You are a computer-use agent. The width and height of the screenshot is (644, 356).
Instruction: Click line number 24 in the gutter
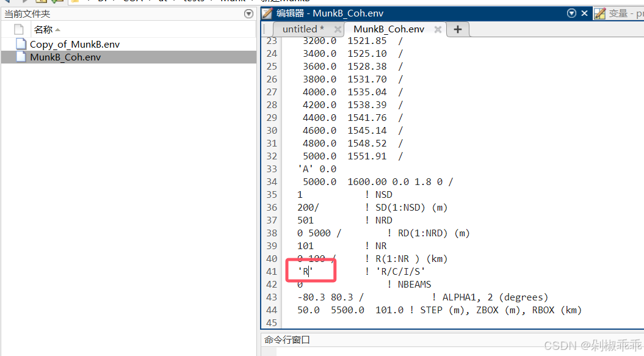coord(272,54)
